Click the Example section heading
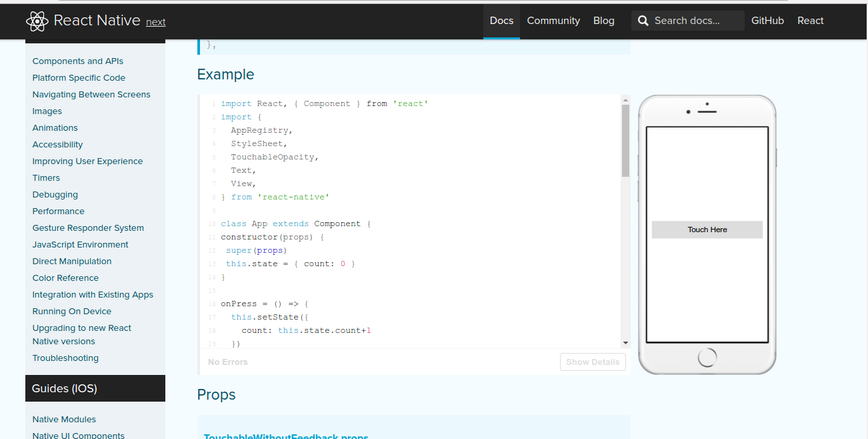This screenshot has height=439, width=868. (225, 75)
